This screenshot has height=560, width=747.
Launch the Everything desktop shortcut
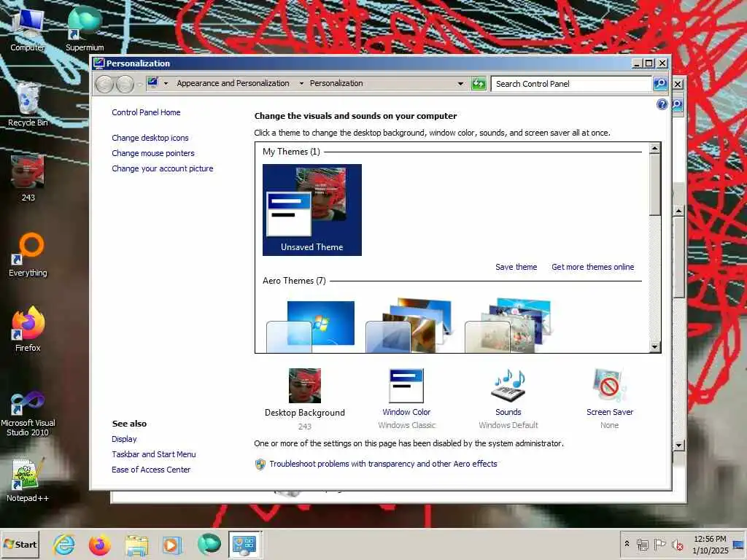pyautogui.click(x=28, y=254)
